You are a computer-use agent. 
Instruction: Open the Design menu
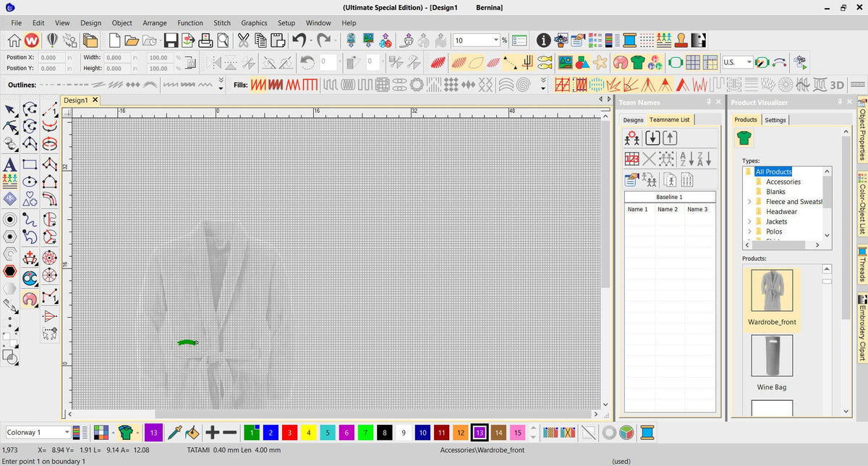pyautogui.click(x=91, y=23)
